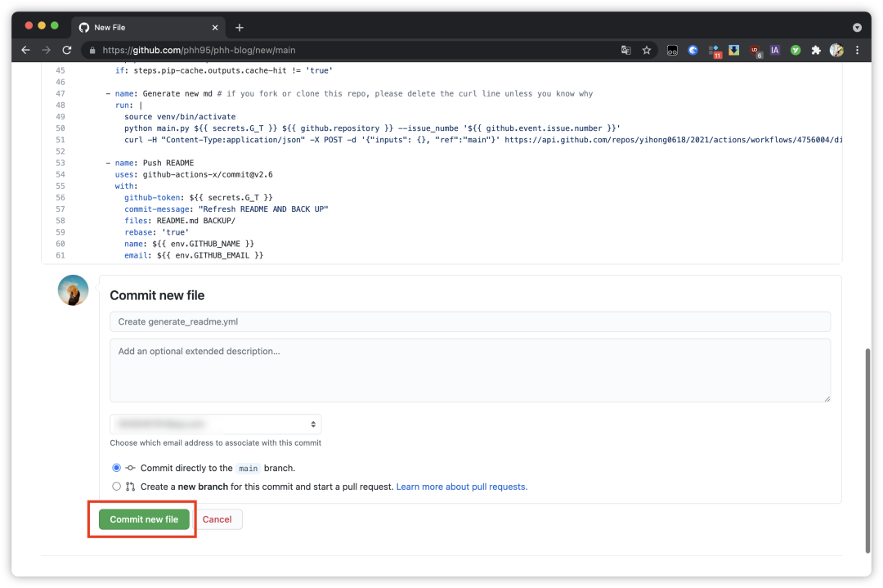Open the Google Translate extension icon
Image resolution: width=883 pixels, height=588 pixels.
tap(625, 50)
